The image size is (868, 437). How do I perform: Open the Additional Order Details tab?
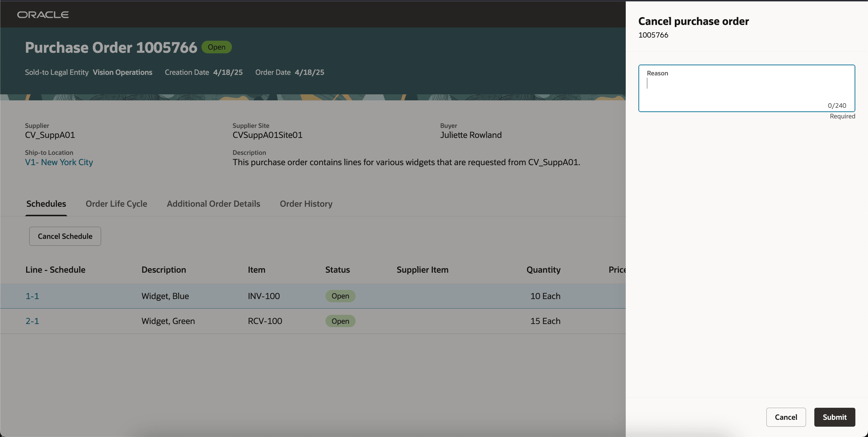tap(213, 204)
